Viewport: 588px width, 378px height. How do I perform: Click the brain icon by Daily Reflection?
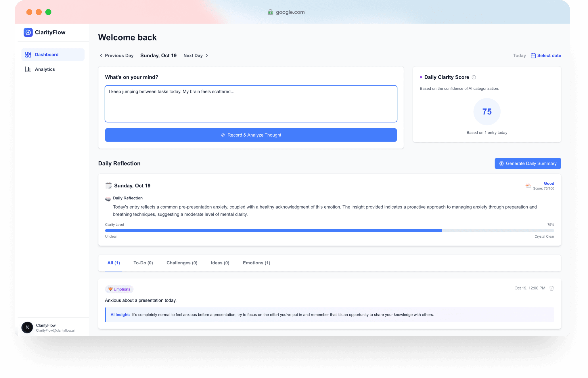tap(108, 198)
